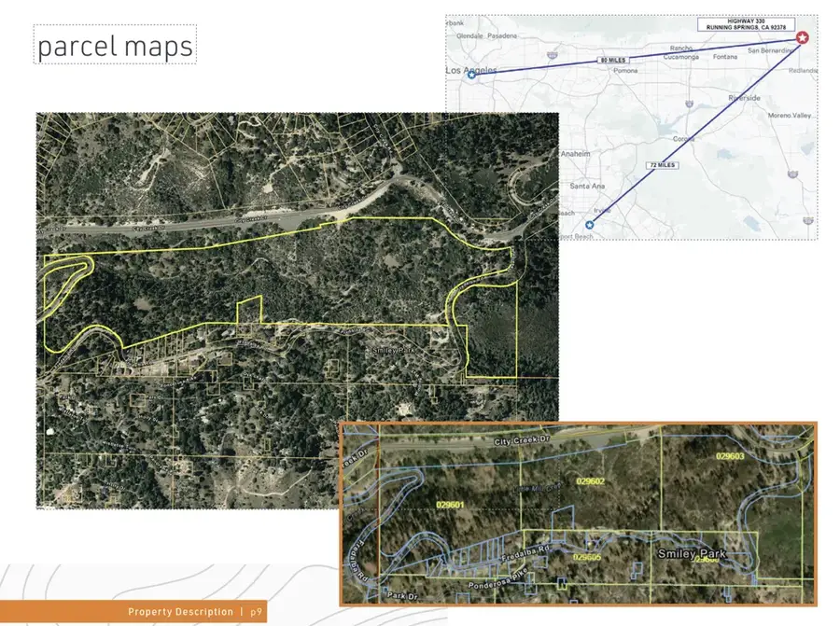Click parcel number 029601 label
Screen dimensions: 840x626
tap(450, 505)
